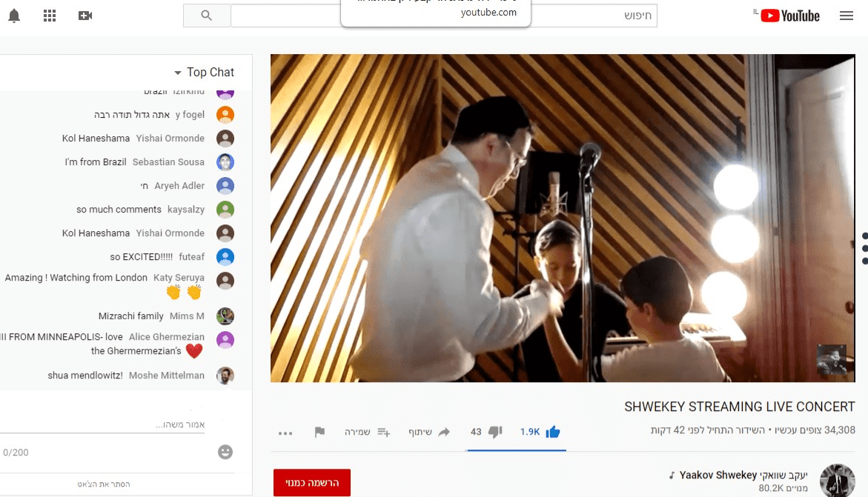Like the video with thumbs up
Image resolution: width=868 pixels, height=497 pixels.
553,433
